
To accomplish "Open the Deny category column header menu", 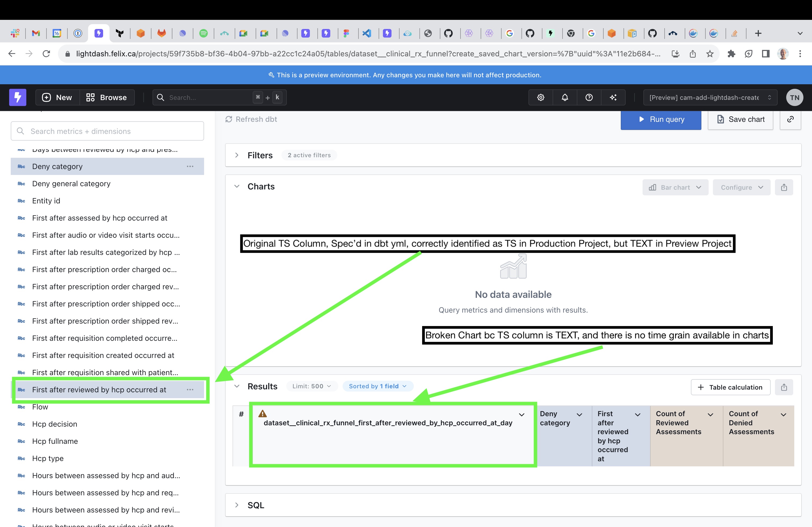I will click(579, 415).
